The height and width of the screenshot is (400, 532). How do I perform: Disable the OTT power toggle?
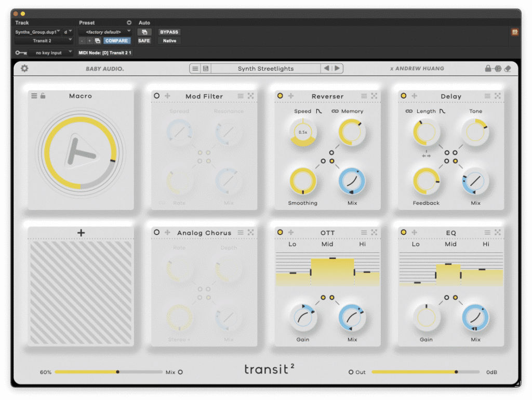point(280,233)
